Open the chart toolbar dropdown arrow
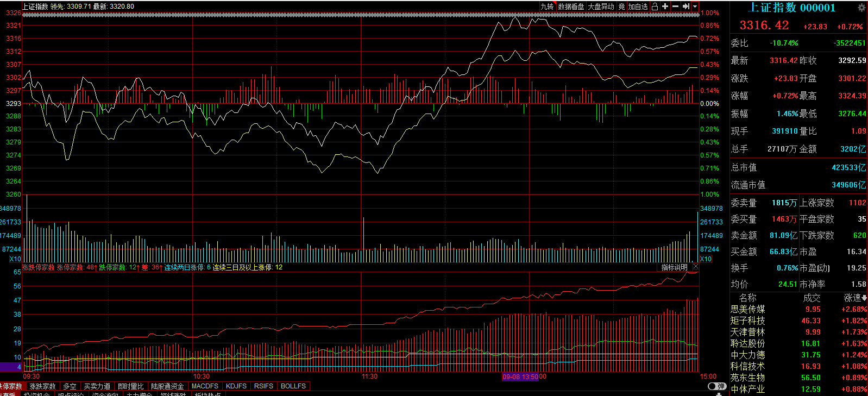 695,7
